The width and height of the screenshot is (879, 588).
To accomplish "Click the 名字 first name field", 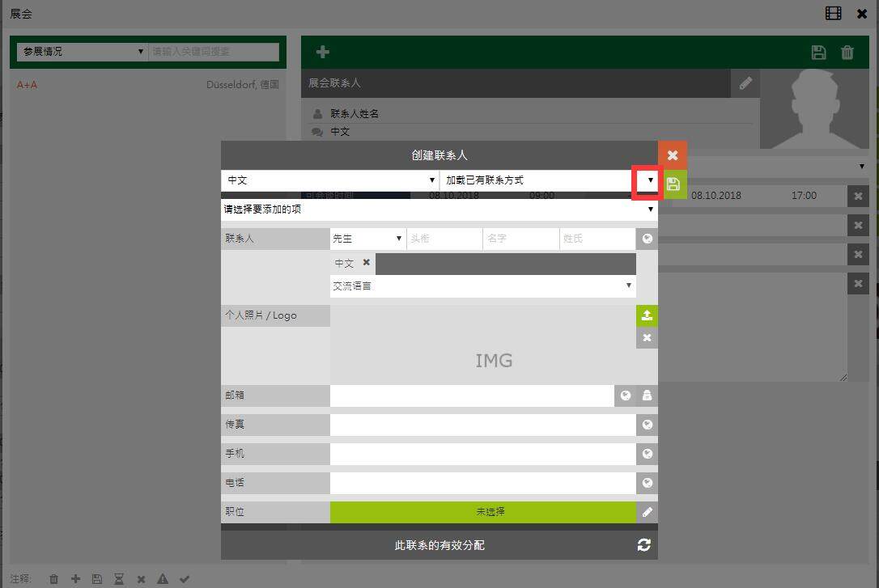I will click(x=520, y=239).
